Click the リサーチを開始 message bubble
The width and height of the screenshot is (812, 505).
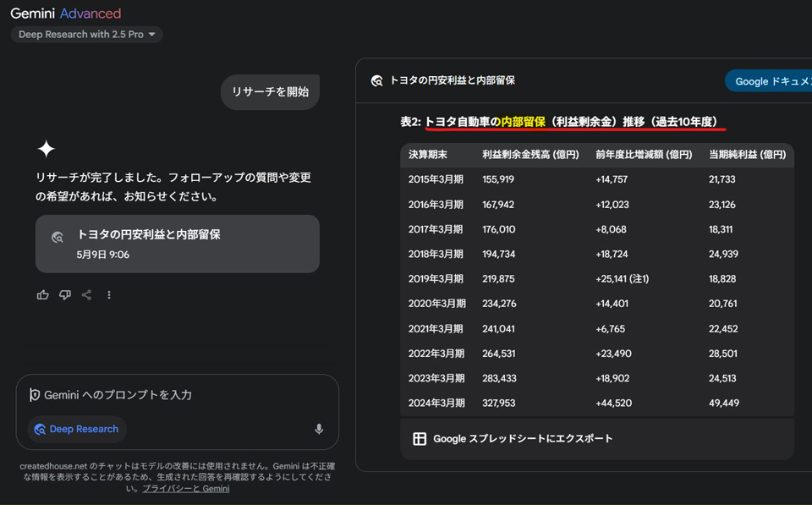tap(271, 91)
